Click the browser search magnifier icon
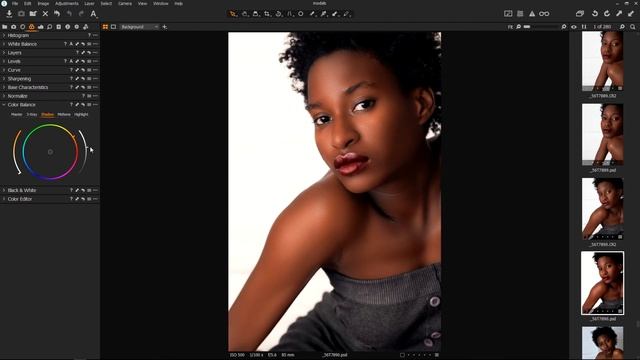 point(633,27)
